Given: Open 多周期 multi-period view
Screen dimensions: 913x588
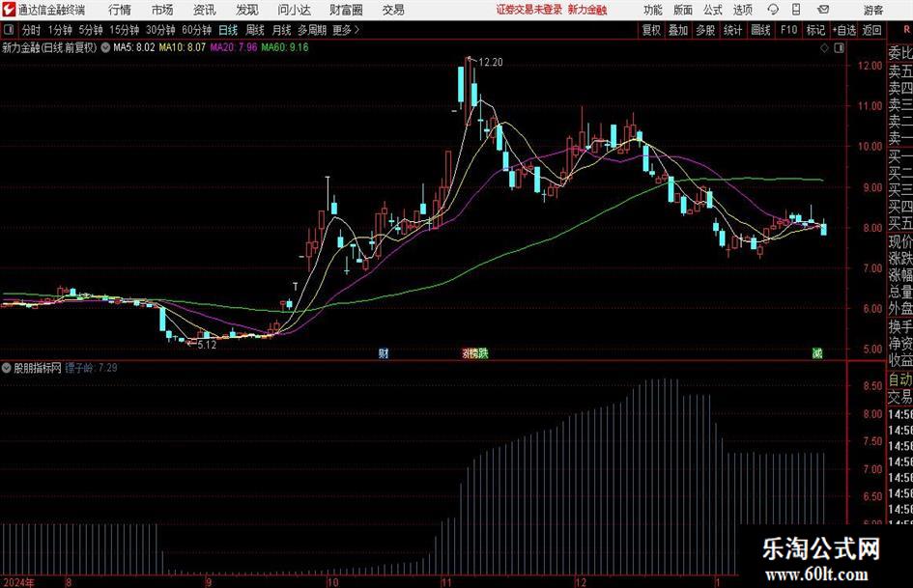Looking at the screenshot, I should point(312,30).
